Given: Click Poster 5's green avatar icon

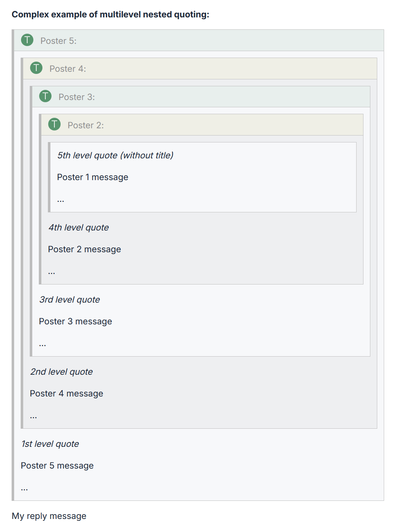Looking at the screenshot, I should (x=27, y=40).
